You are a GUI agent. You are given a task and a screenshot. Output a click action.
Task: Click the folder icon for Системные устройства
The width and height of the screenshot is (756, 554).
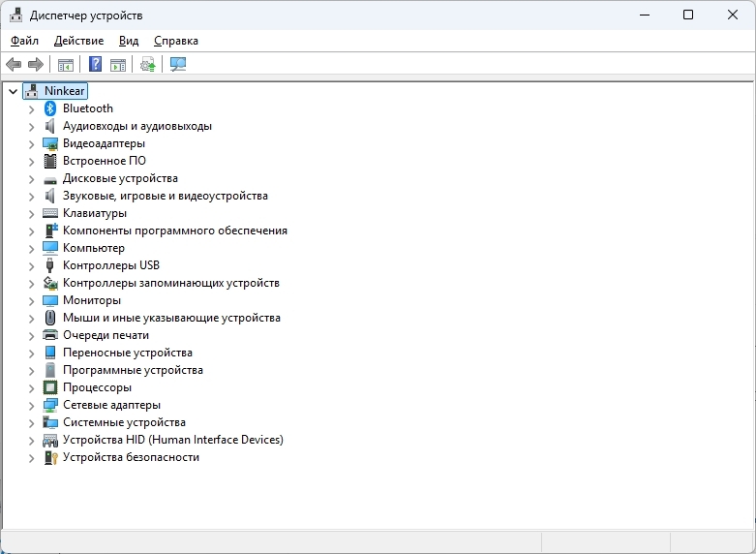coord(50,422)
